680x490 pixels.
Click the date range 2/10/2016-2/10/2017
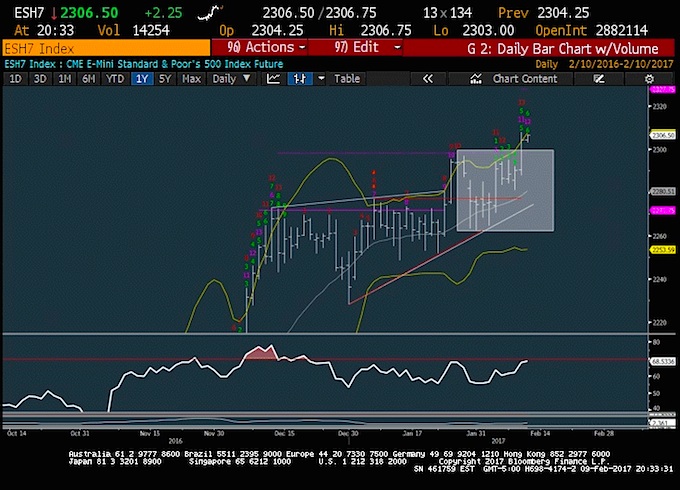621,64
